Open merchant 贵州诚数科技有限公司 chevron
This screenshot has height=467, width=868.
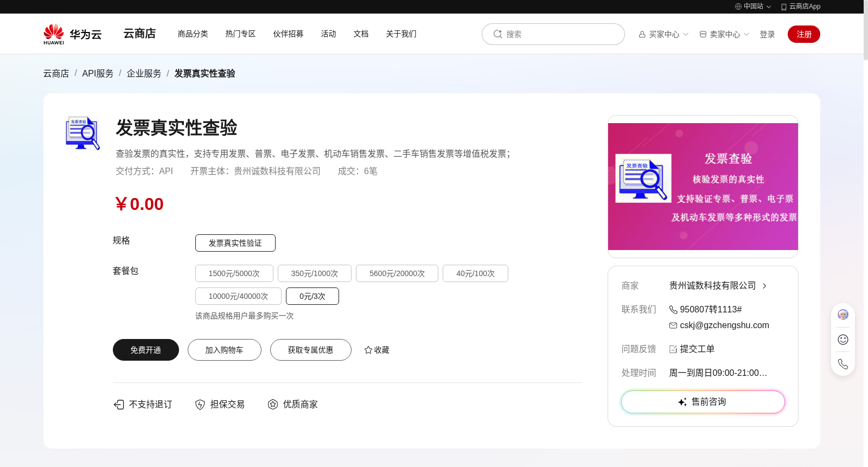(764, 286)
